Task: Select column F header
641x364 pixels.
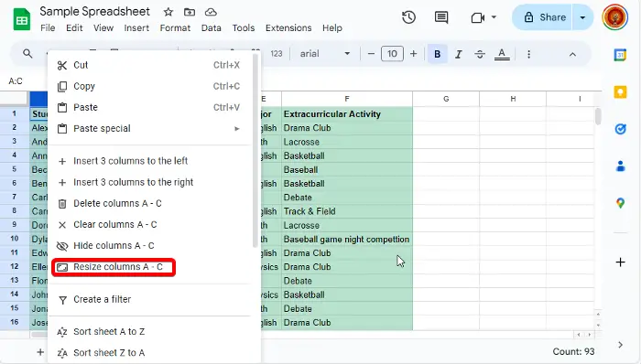Action: pos(347,99)
